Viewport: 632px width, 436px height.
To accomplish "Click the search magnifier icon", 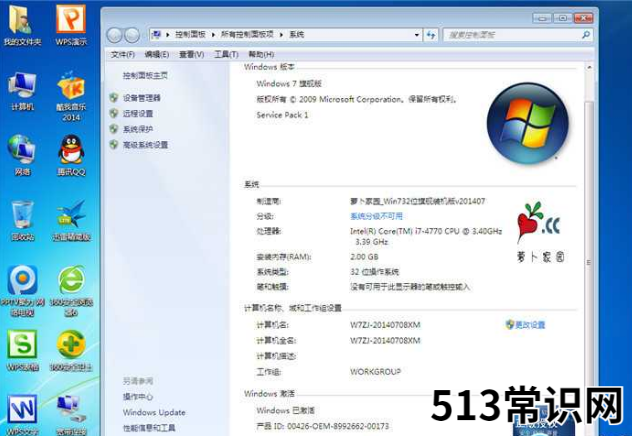I will [586, 35].
